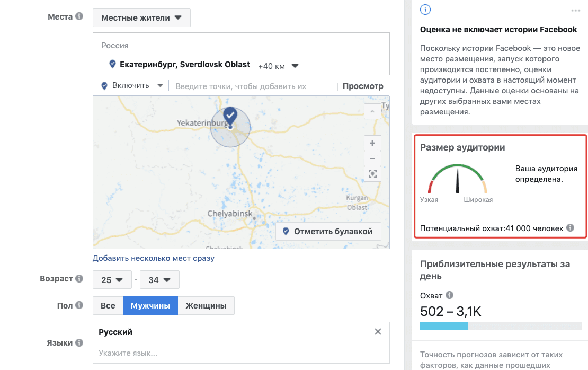588x370 pixels.
Task: Collapse the map with the up arrow
Action: (x=372, y=111)
